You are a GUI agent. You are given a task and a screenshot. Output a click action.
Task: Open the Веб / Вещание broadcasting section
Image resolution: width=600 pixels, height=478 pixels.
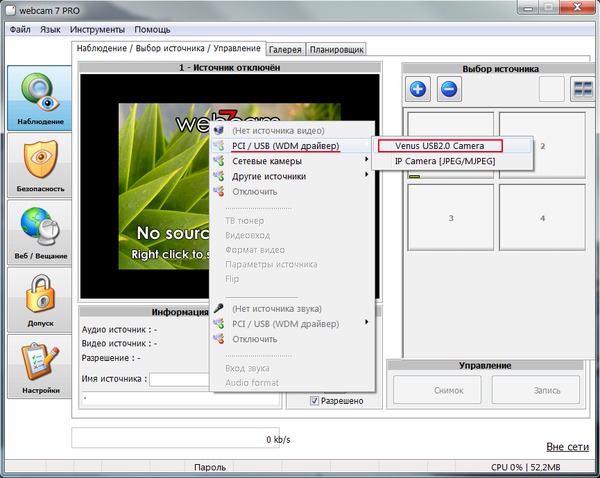coord(39,232)
